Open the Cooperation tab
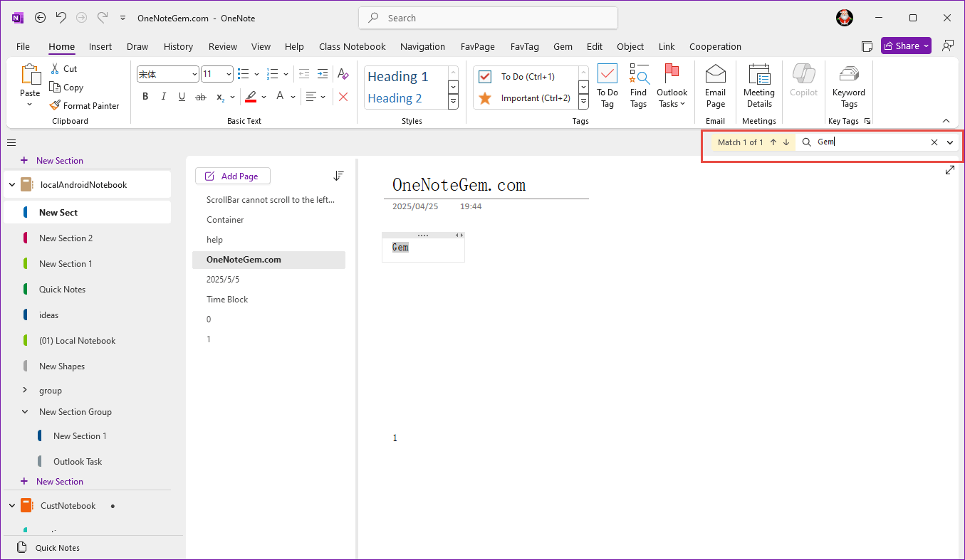965x560 pixels. (x=715, y=46)
